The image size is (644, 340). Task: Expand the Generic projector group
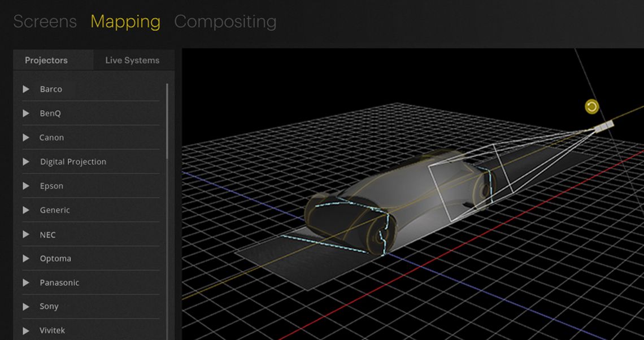point(26,210)
